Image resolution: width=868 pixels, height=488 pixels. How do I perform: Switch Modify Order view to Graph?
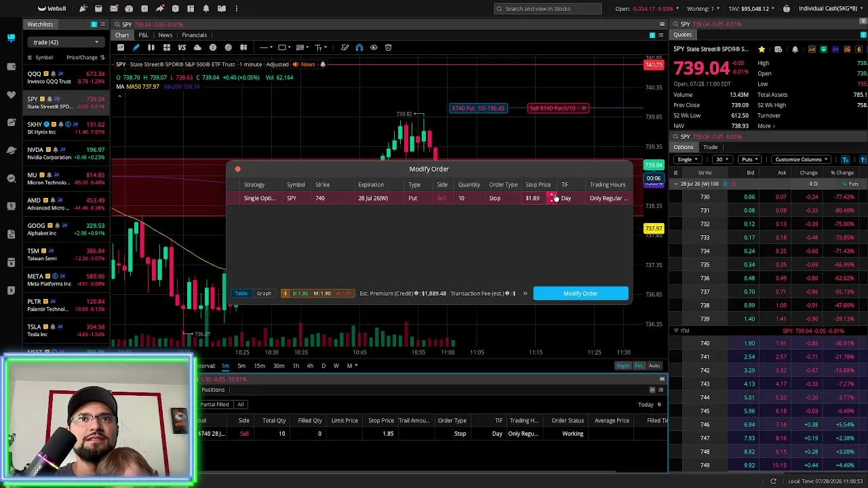pyautogui.click(x=264, y=293)
